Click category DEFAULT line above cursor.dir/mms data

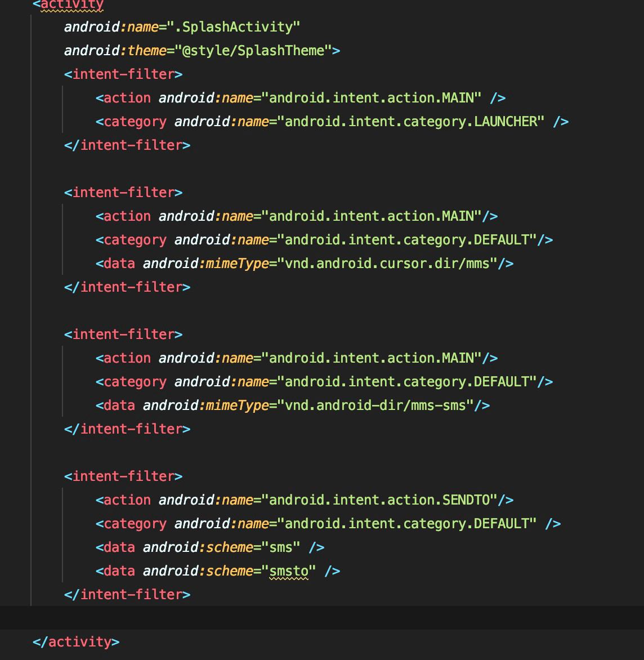click(x=324, y=240)
